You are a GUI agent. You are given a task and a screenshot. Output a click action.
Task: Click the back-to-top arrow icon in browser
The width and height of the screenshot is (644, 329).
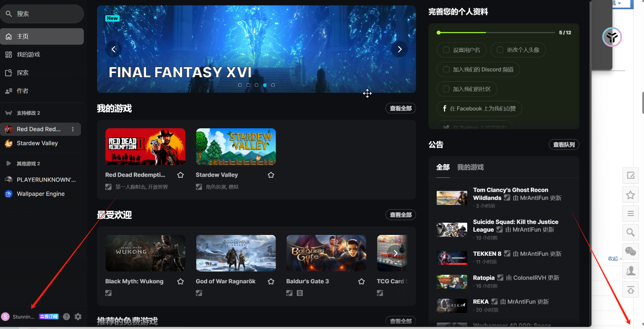(x=630, y=290)
